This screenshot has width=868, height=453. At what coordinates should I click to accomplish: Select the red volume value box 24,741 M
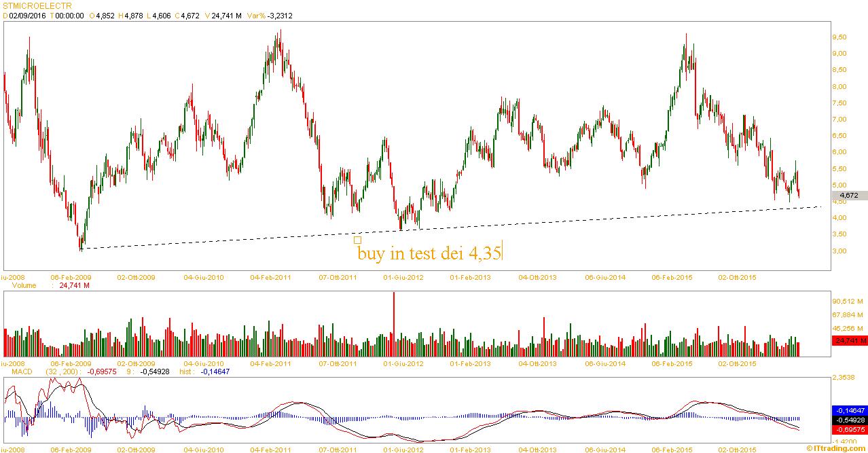[x=848, y=340]
